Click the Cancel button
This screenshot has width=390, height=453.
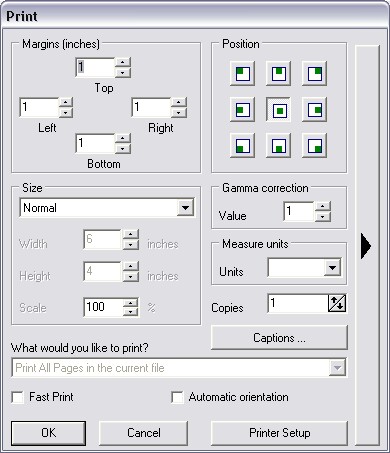(x=144, y=433)
